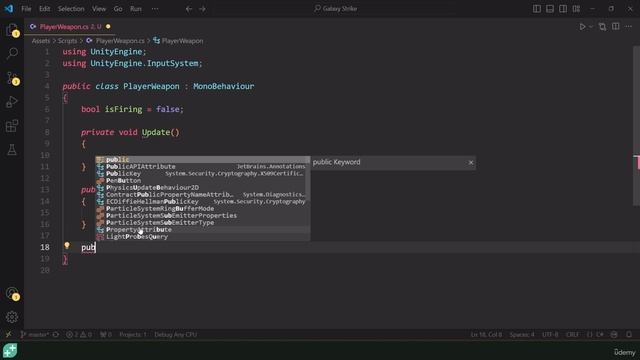Viewport: 640px width, 360px height.
Task: Change encoding via UTF-8 status item
Action: [x=550, y=335]
